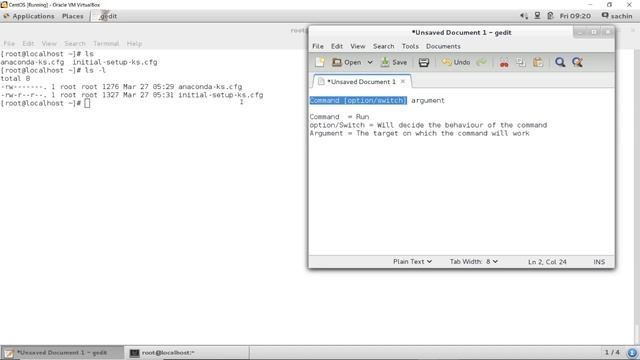Open the Places menu in top panel
This screenshot has height=360, width=640.
point(73,16)
